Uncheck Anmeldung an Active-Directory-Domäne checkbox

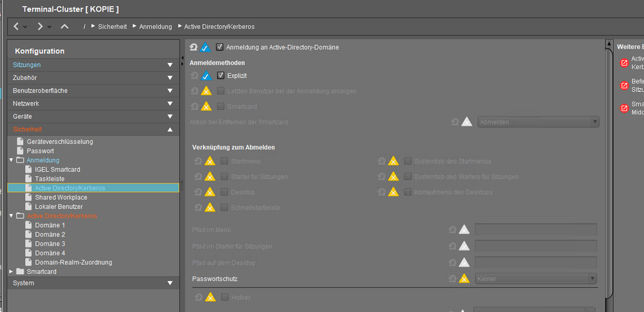220,47
